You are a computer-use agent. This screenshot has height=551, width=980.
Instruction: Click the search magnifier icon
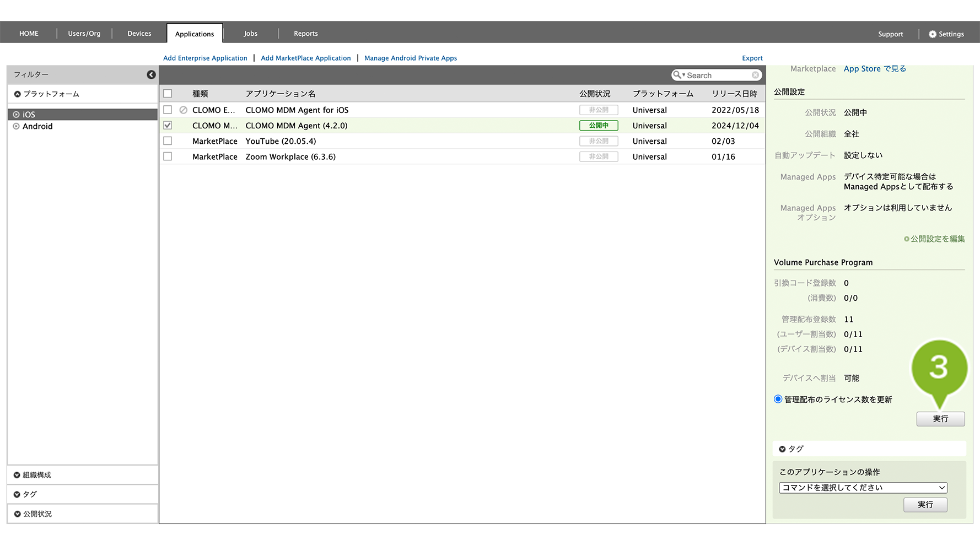(677, 75)
